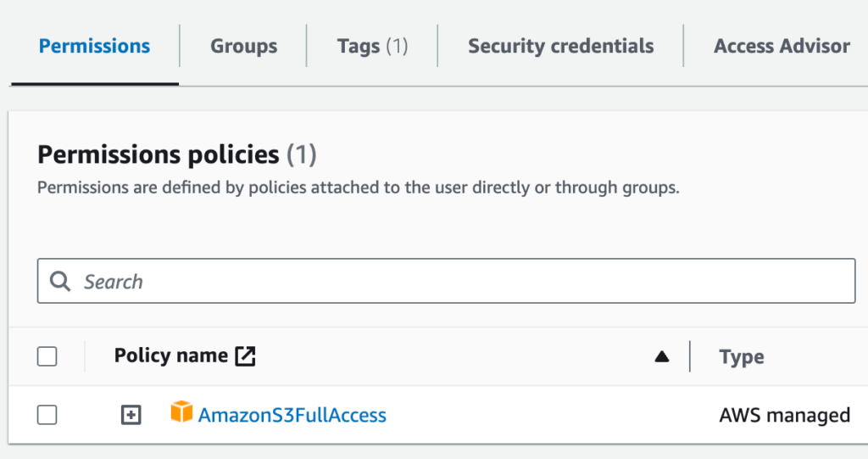Open the Groups tab
The image size is (868, 459).
coord(243,46)
